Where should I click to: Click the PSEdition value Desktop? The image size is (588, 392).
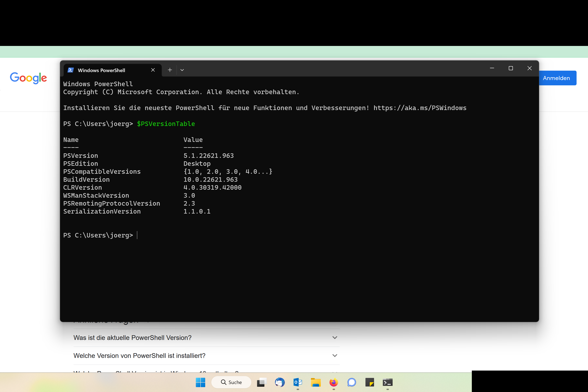click(197, 164)
